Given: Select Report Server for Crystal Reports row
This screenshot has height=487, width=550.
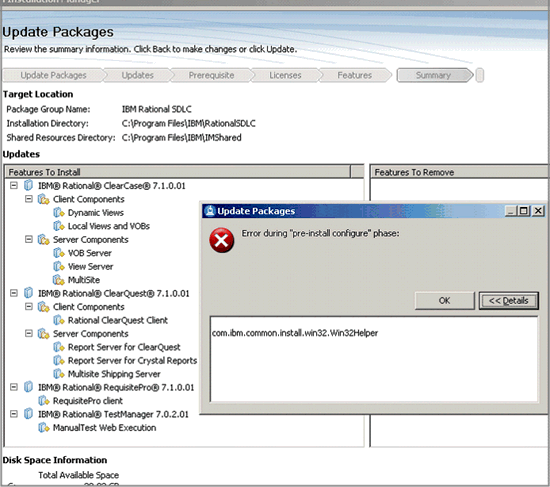Looking at the screenshot, I should pos(125,360).
